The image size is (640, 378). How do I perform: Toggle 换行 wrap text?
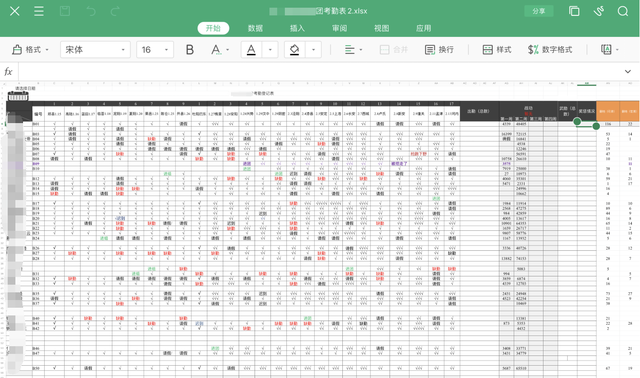(x=439, y=50)
